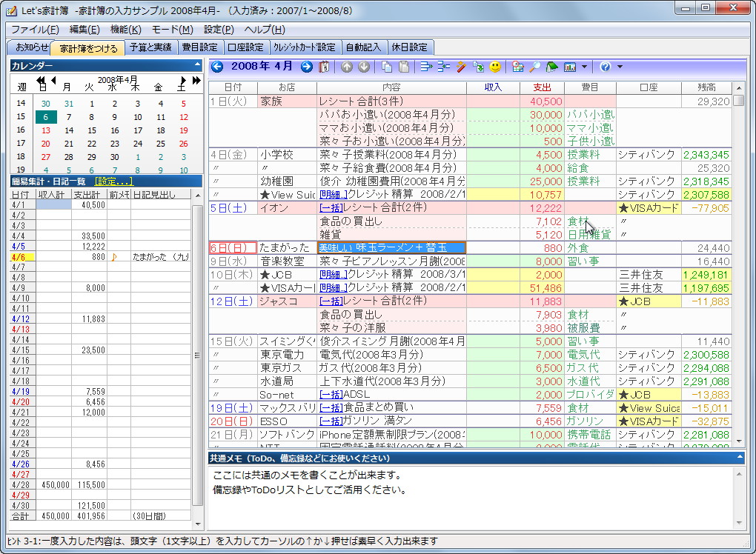Screen dimensions: 756x554
Task: Collapse the 共通メモ panel with its arrow
Action: click(741, 456)
